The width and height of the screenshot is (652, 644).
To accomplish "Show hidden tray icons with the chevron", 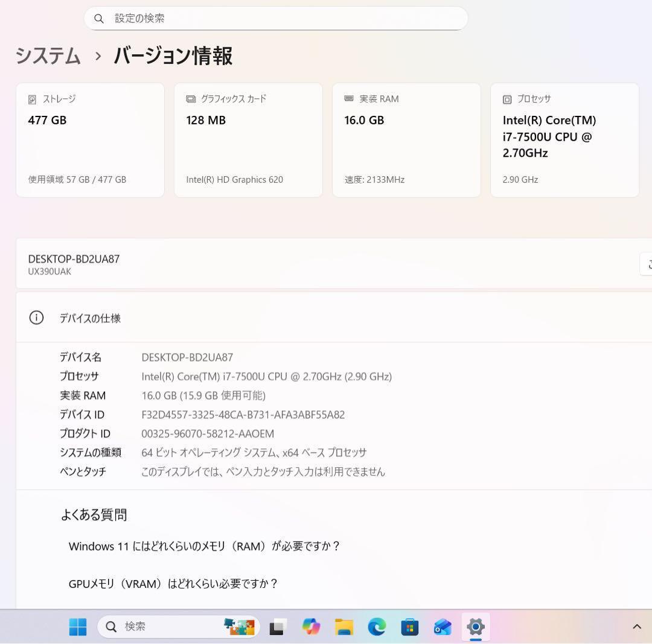I will [637, 626].
